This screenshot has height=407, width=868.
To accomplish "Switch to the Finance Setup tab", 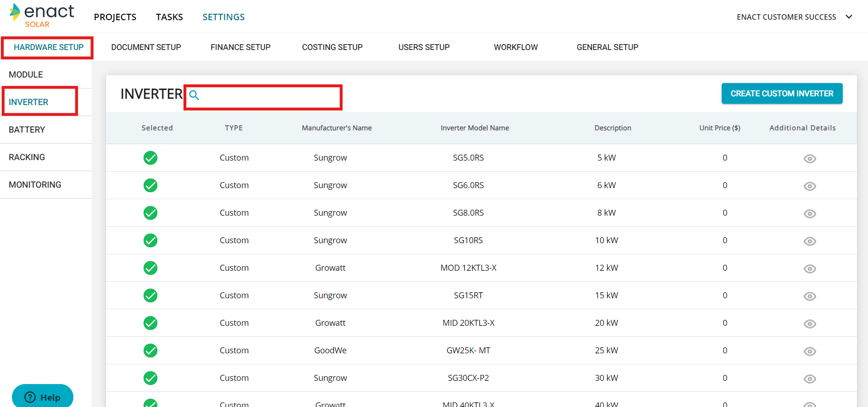I will click(x=240, y=47).
